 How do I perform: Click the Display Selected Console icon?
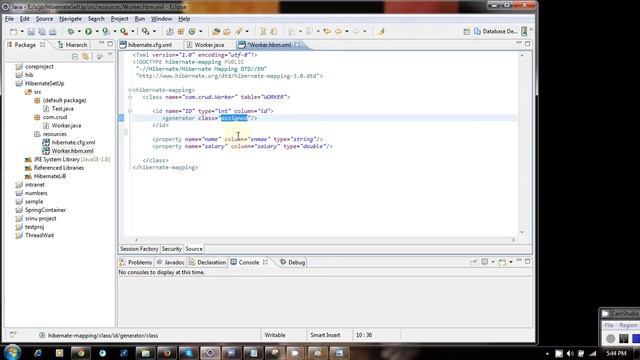click(484, 262)
